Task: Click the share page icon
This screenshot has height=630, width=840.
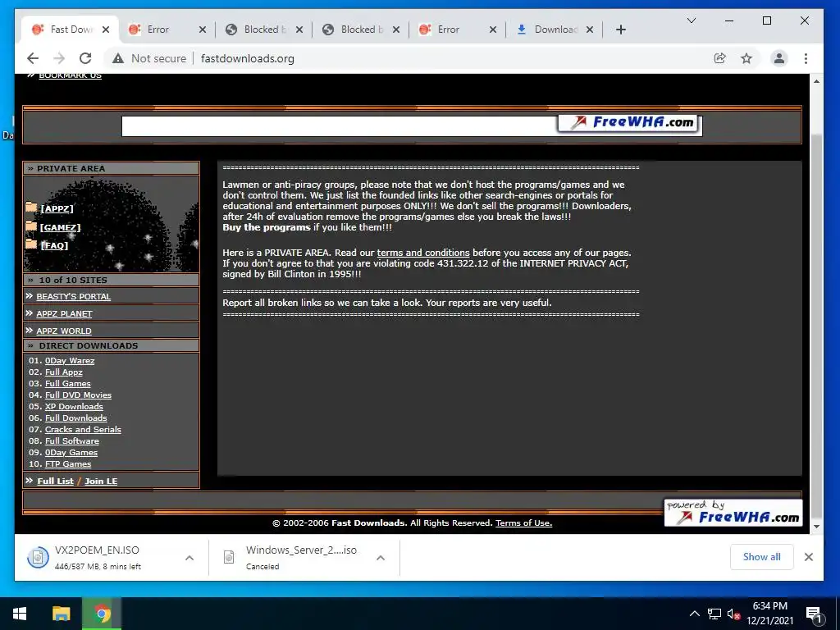Action: click(720, 58)
